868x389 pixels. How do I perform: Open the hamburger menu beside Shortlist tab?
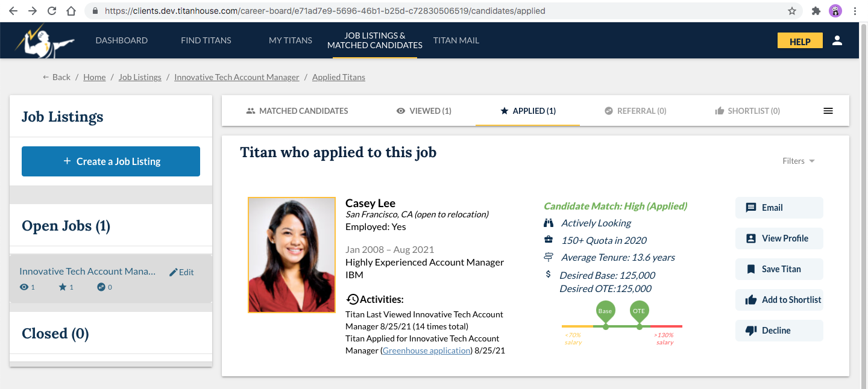pos(828,111)
